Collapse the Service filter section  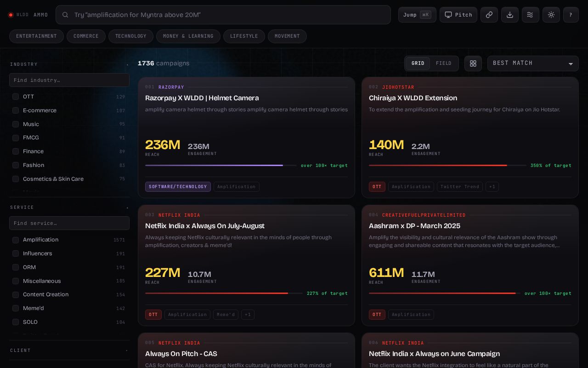click(x=69, y=207)
